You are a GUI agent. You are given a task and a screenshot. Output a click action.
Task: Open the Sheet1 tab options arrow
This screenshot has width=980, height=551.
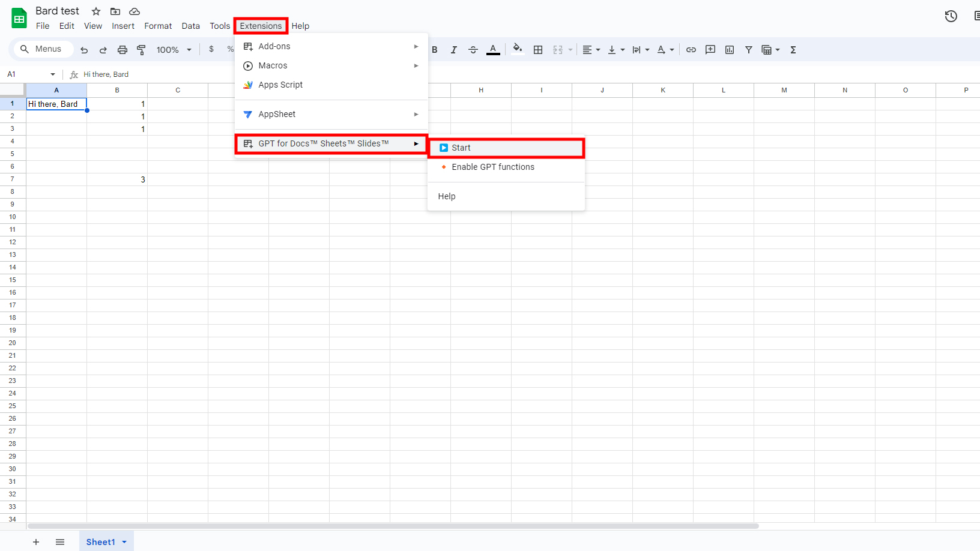(x=124, y=542)
